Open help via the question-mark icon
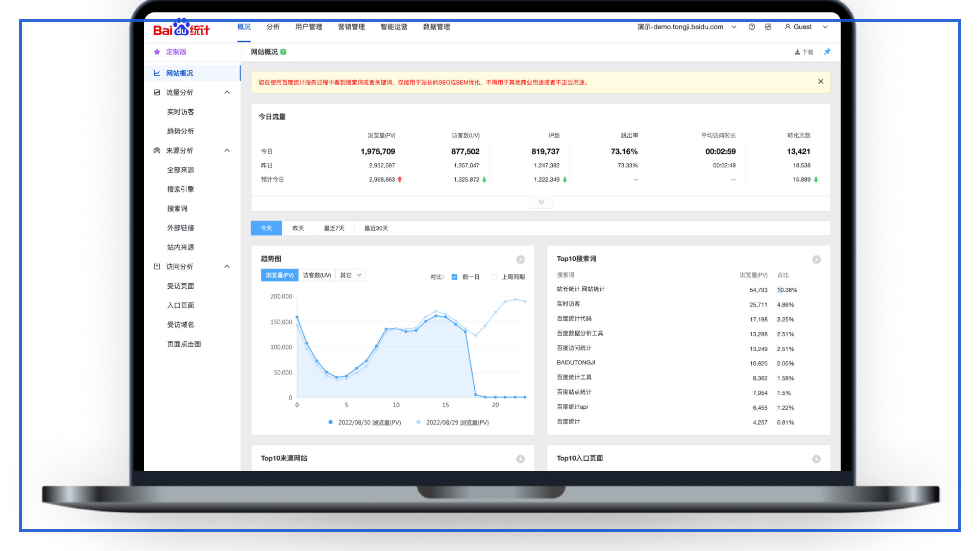The height and width of the screenshot is (551, 980). point(751,27)
